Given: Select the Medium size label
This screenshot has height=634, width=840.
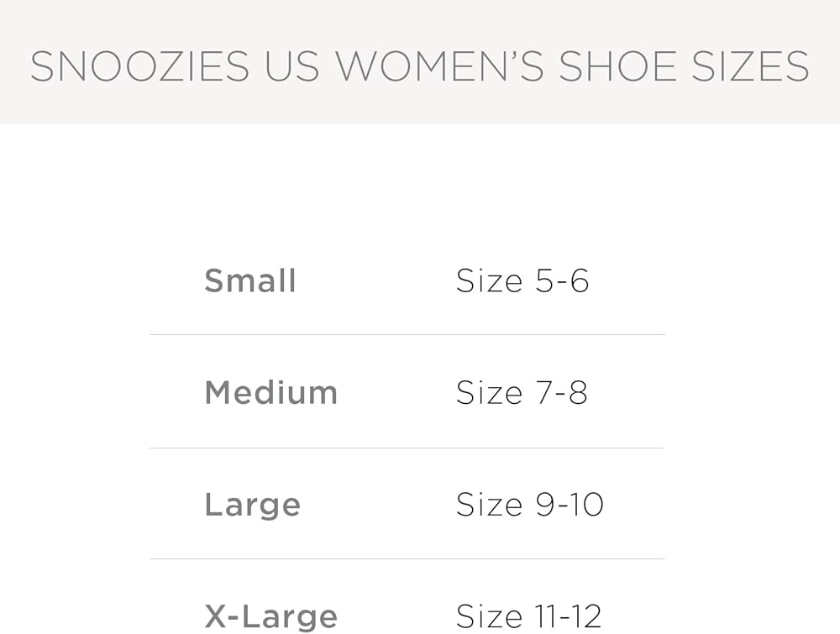Looking at the screenshot, I should 270,393.
